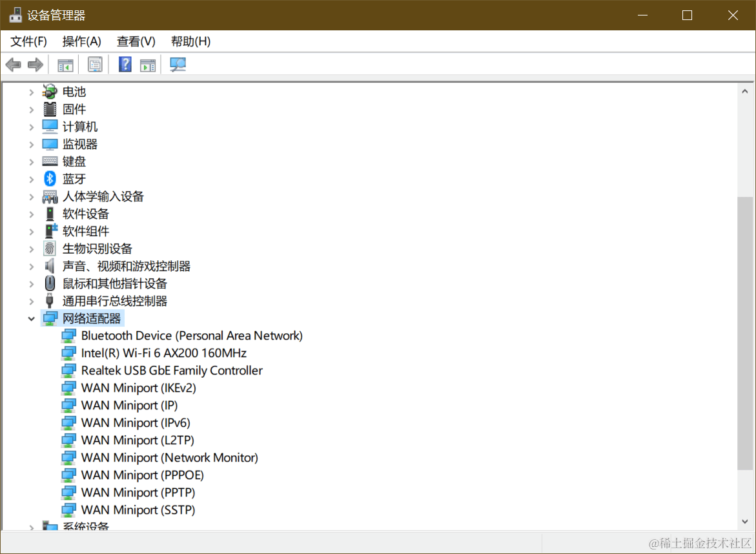Click the adapter icon beside Bluetooth Device
Image resolution: width=756 pixels, height=554 pixels.
pyautogui.click(x=68, y=336)
